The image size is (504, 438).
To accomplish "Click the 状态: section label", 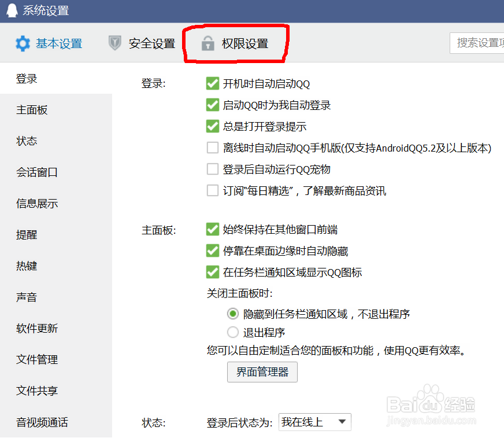I will pyautogui.click(x=153, y=422).
